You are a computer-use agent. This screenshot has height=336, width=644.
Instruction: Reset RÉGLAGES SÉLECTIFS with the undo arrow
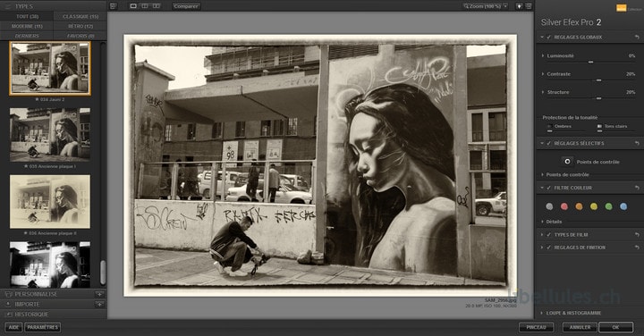tap(637, 144)
